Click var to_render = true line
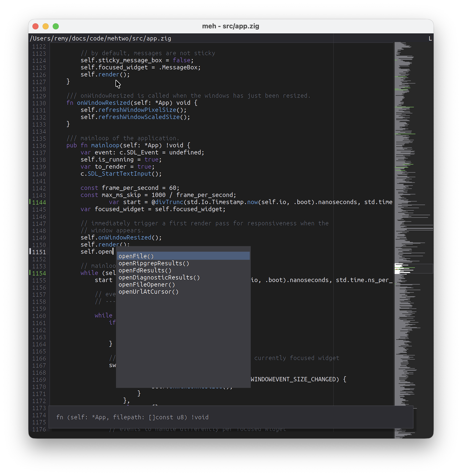462x476 pixels. coord(118,167)
